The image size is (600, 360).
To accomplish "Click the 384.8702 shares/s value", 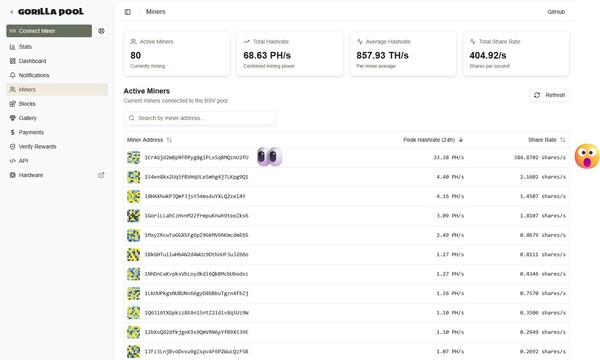I will (540, 158).
